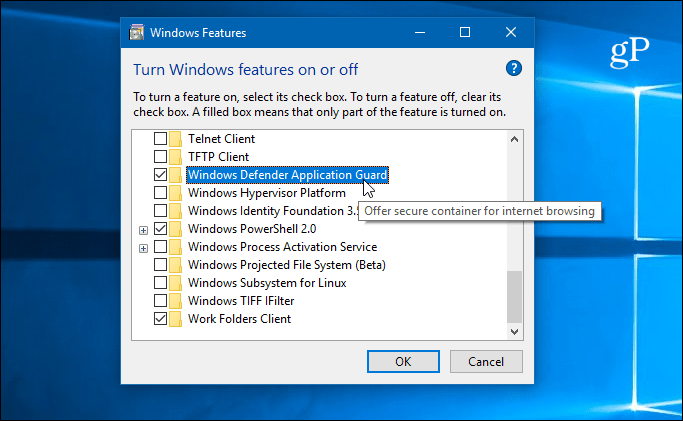683x421 pixels.
Task: Select Windows Identity Foundation 3.5 label
Action: pyautogui.click(x=273, y=211)
